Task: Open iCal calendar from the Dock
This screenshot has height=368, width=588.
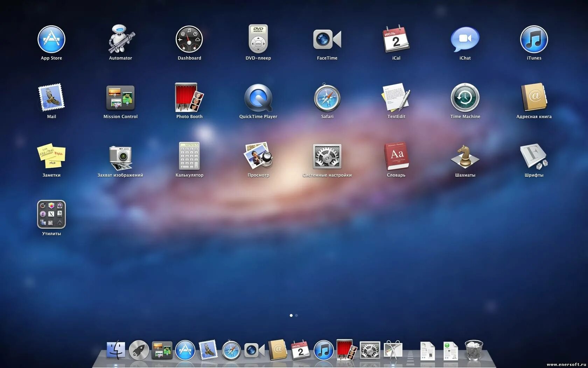Action: tap(301, 350)
